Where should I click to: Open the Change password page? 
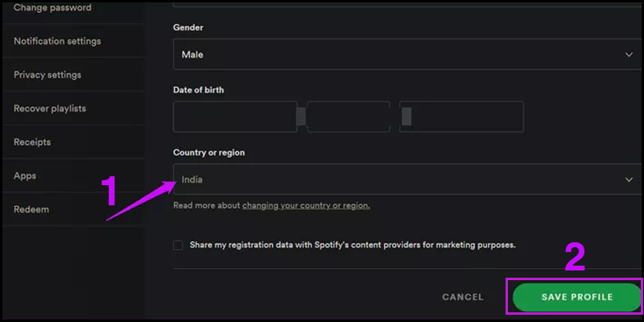(52, 8)
